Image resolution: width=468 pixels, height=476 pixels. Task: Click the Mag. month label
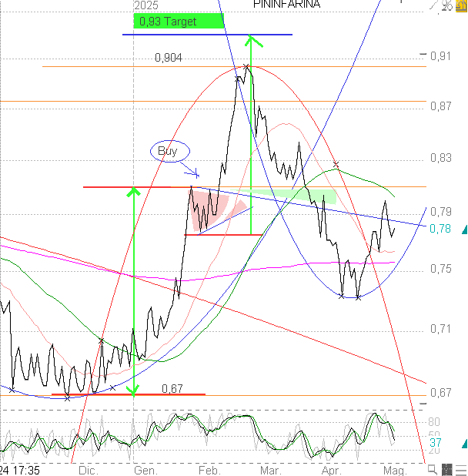tap(395, 471)
